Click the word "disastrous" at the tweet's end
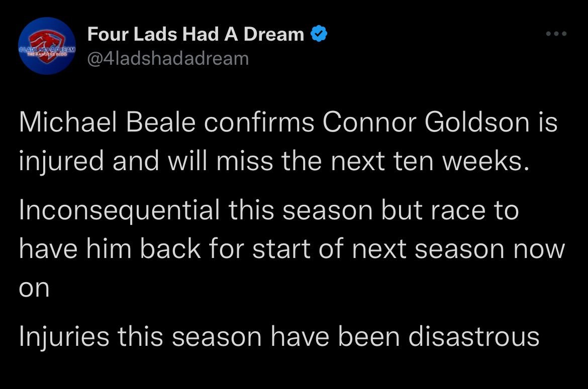 [x=473, y=336]
